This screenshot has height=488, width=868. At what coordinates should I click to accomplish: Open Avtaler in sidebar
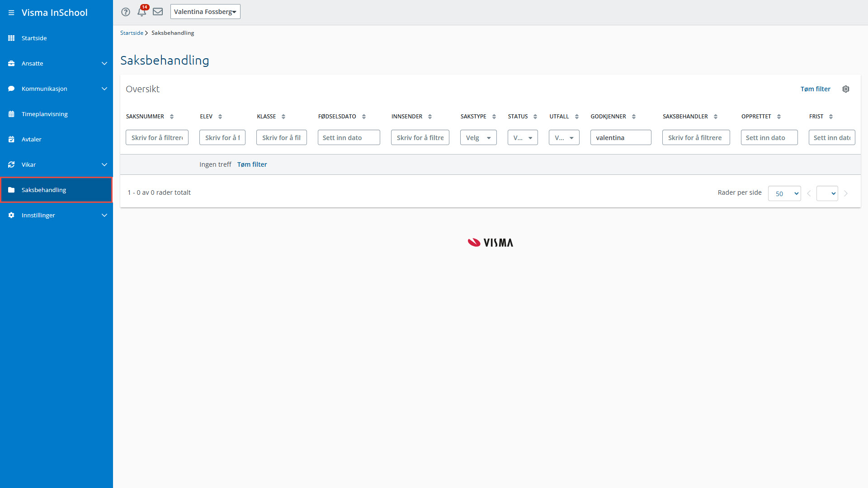(32, 139)
